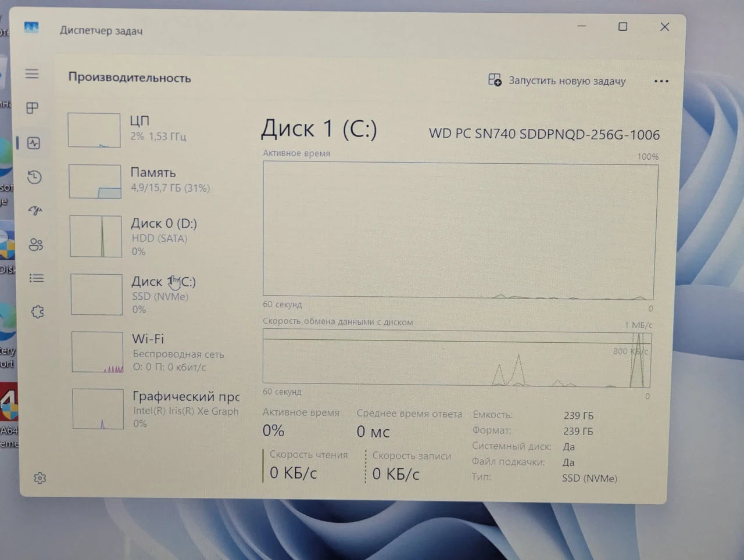Click the 'Формат:' 239 ГБ value
The width and height of the screenshot is (744, 560).
(x=578, y=431)
